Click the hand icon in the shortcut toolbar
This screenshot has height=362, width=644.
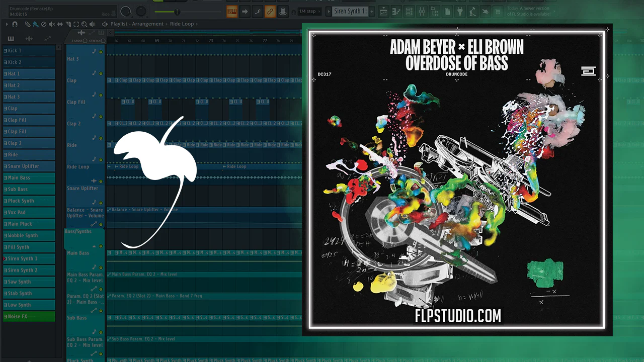coord(486,11)
